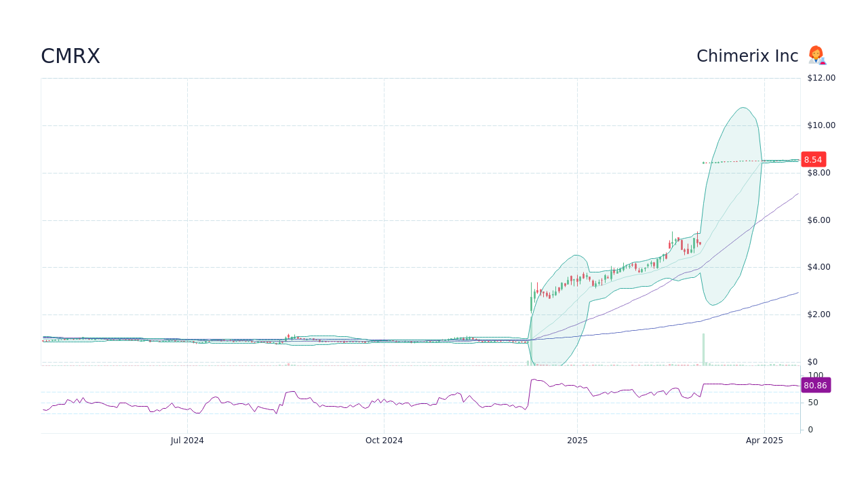Screen dimensions: 868x488
Task: Click the Chimerix Inc avatar emoji icon
Action: pyautogui.click(x=816, y=55)
